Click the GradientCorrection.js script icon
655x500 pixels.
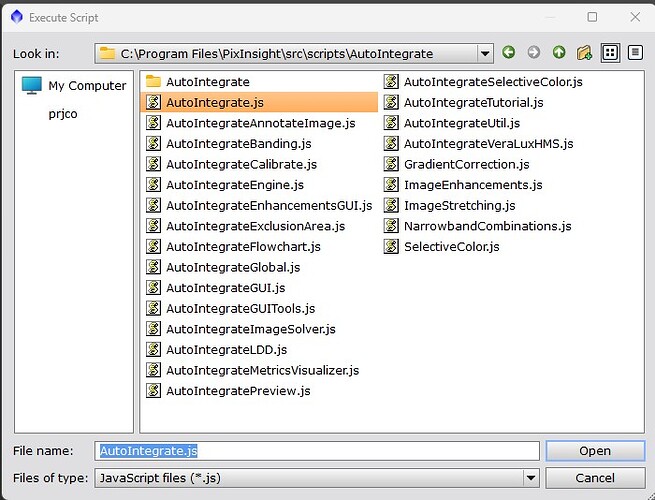coord(391,164)
